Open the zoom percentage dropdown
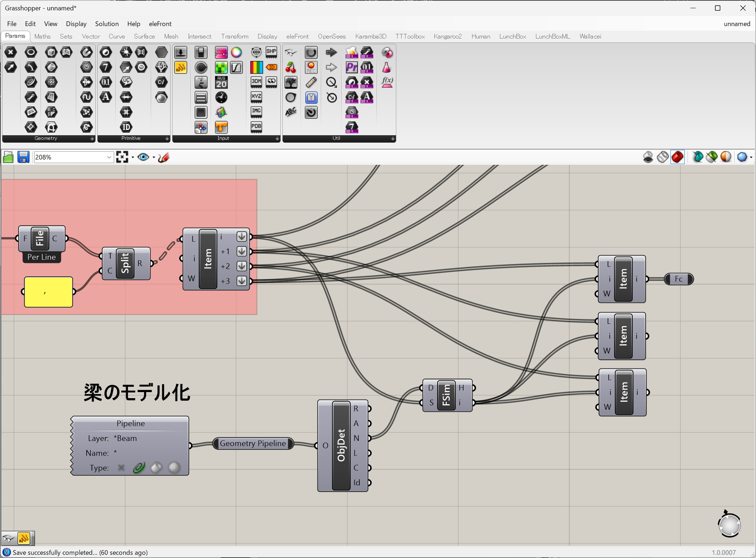 (109, 157)
